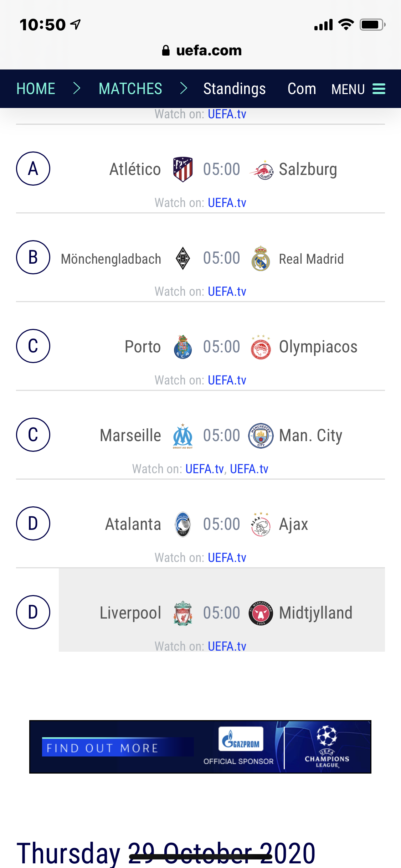Switch to the Standings tab
This screenshot has height=868, width=401.
[x=234, y=89]
